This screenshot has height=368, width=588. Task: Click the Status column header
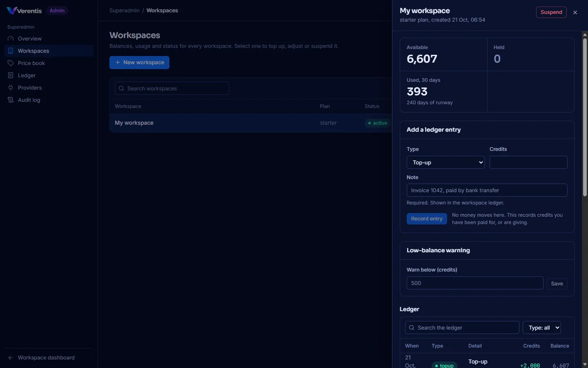coord(372,106)
